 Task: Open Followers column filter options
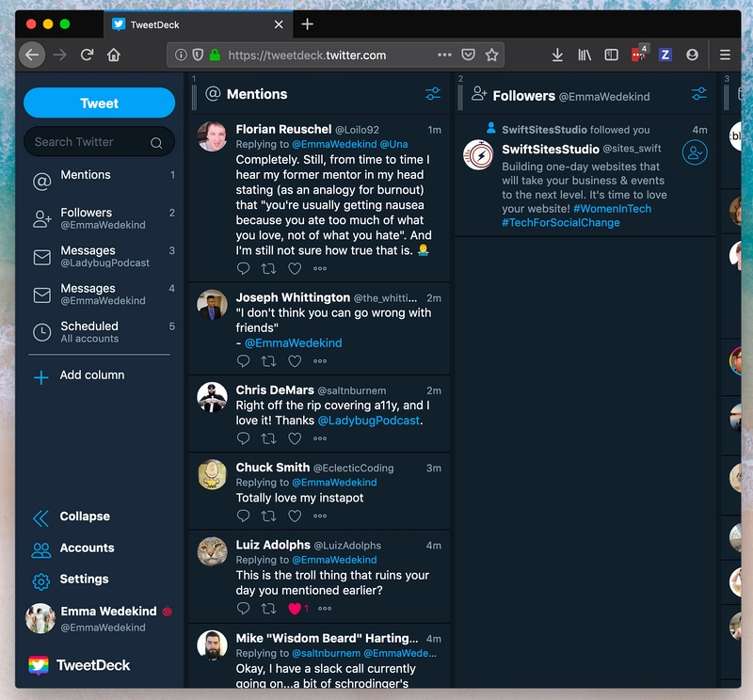point(698,94)
